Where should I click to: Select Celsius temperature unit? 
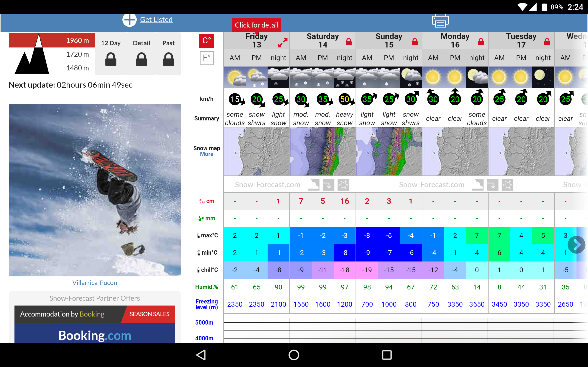click(206, 41)
